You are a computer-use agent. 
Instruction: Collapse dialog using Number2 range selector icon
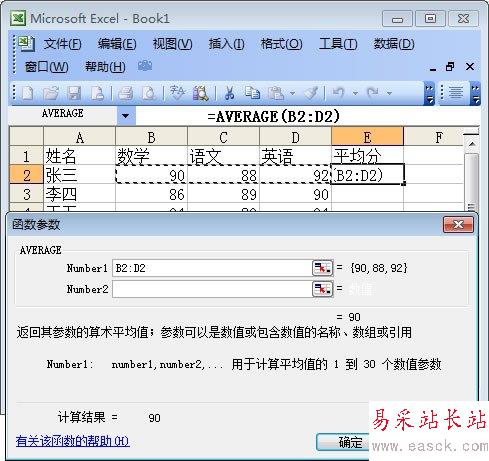coord(322,289)
